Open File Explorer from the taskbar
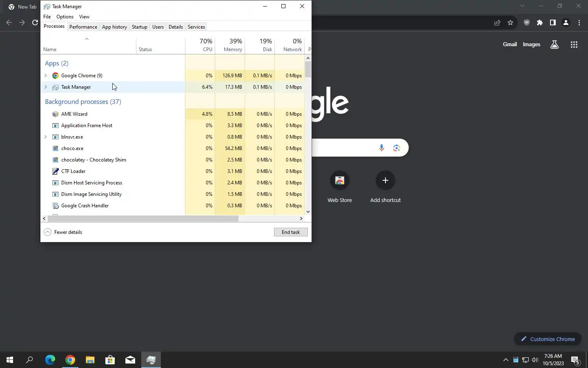The image size is (588, 368). [90, 360]
